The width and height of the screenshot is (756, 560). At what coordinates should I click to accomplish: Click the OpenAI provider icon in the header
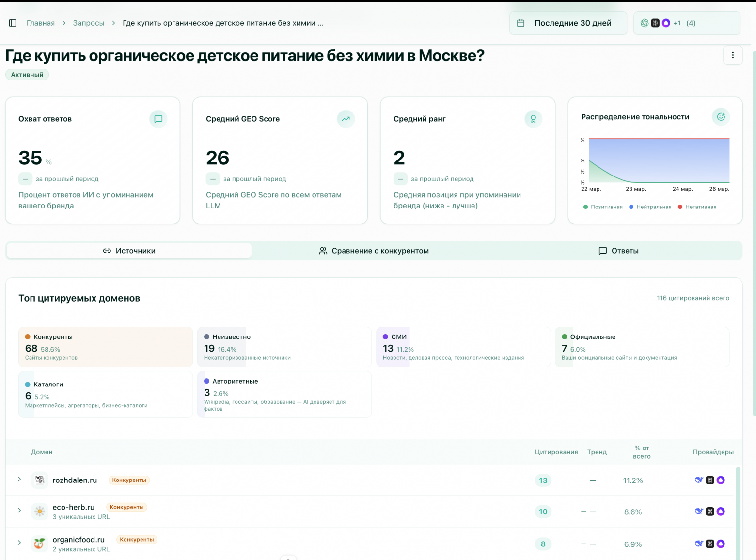[x=646, y=23]
